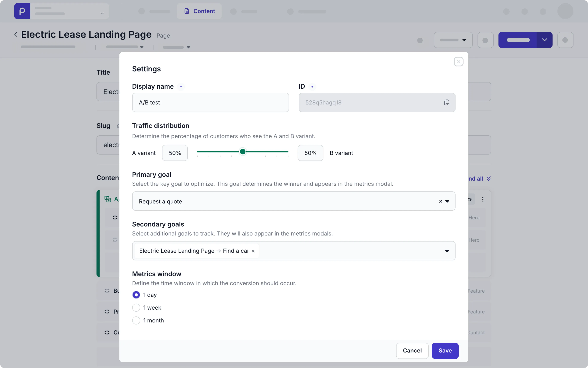Viewport: 588px width, 368px height.
Task: Click the purple P logo icon
Action: (x=22, y=11)
